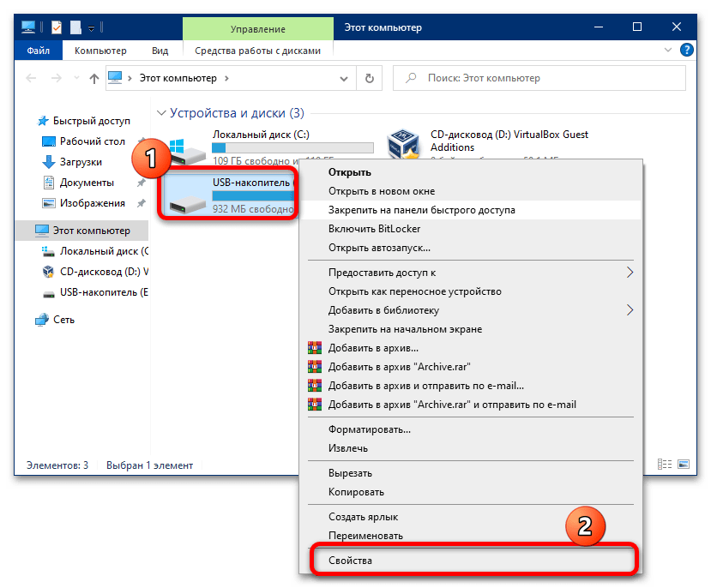Click the Сеть network icon in sidebar
Image resolution: width=711 pixels, height=588 pixels.
42,320
